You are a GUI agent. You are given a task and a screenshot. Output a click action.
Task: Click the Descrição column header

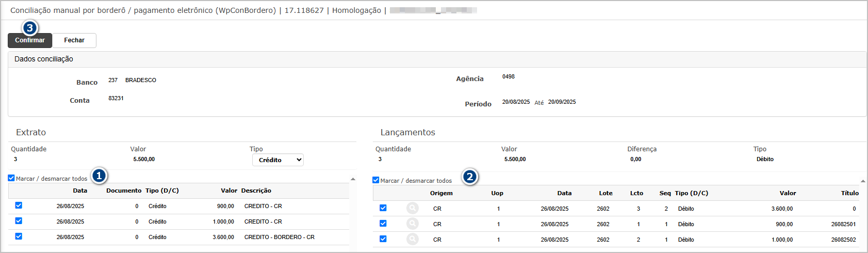coord(256,191)
